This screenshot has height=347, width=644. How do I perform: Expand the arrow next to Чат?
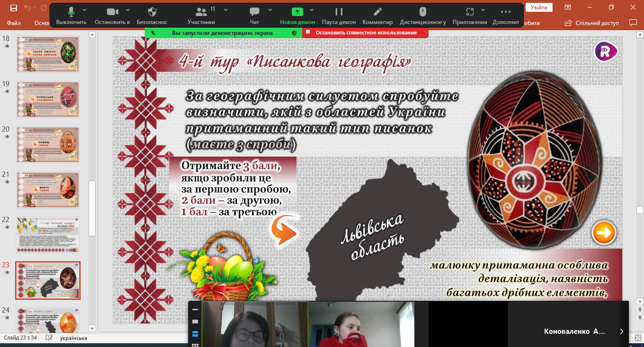(x=270, y=10)
